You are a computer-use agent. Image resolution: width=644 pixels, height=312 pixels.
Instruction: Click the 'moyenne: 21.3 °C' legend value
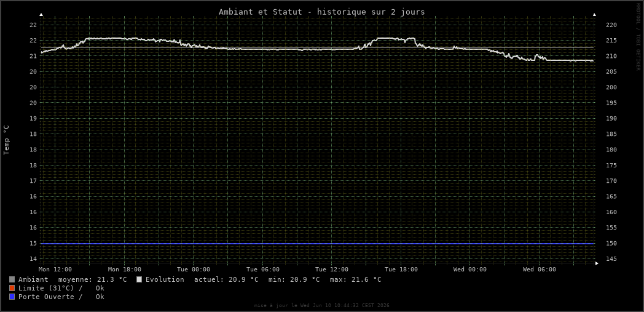coord(93,279)
